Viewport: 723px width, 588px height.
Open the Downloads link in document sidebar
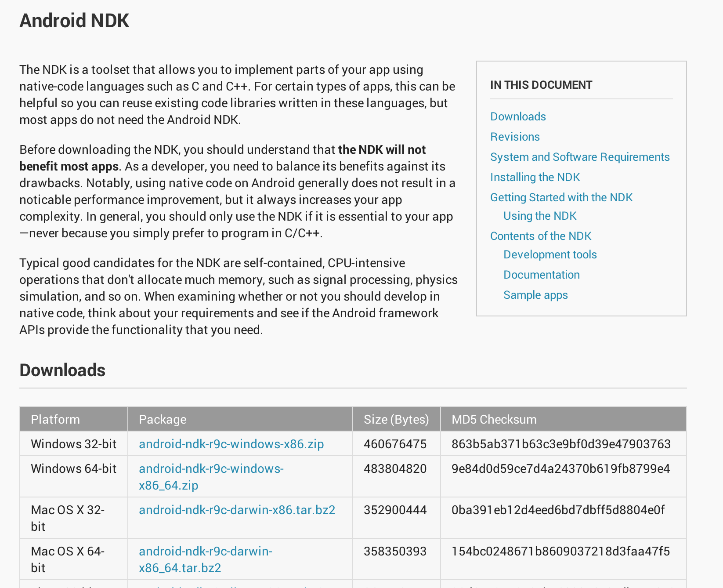coord(518,116)
